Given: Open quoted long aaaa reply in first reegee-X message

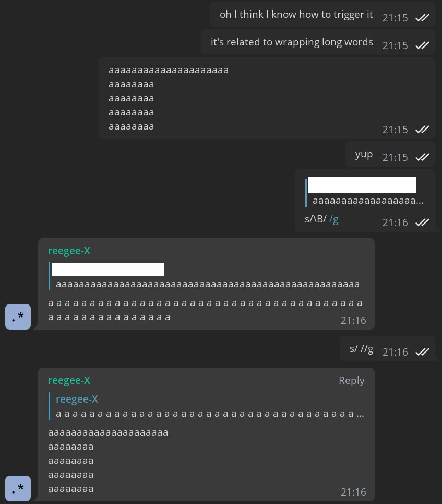Looking at the screenshot, I should [207, 277].
